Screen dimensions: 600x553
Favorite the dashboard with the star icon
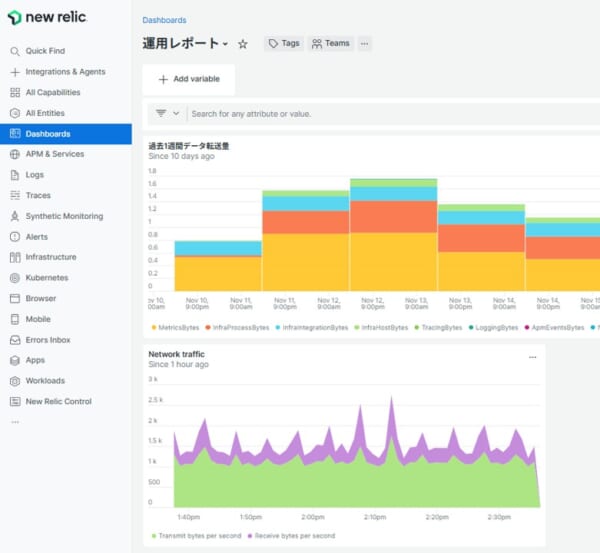pyautogui.click(x=243, y=44)
